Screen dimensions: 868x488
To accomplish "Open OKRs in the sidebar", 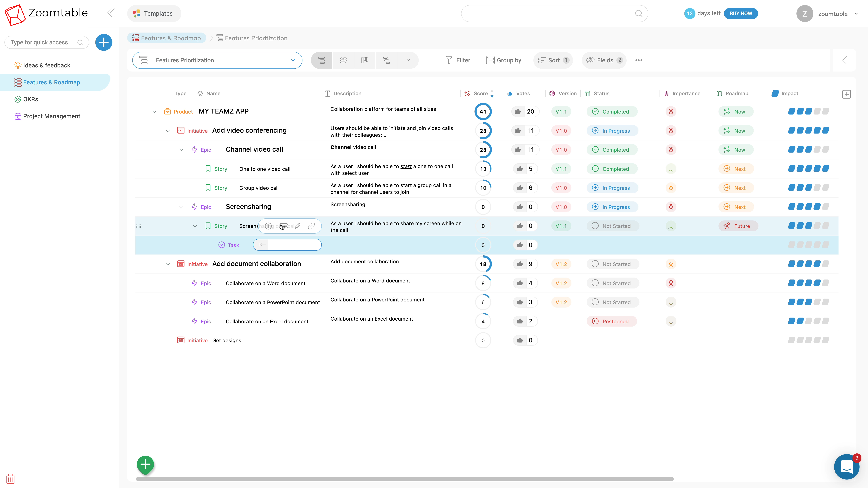I will pos(30,99).
